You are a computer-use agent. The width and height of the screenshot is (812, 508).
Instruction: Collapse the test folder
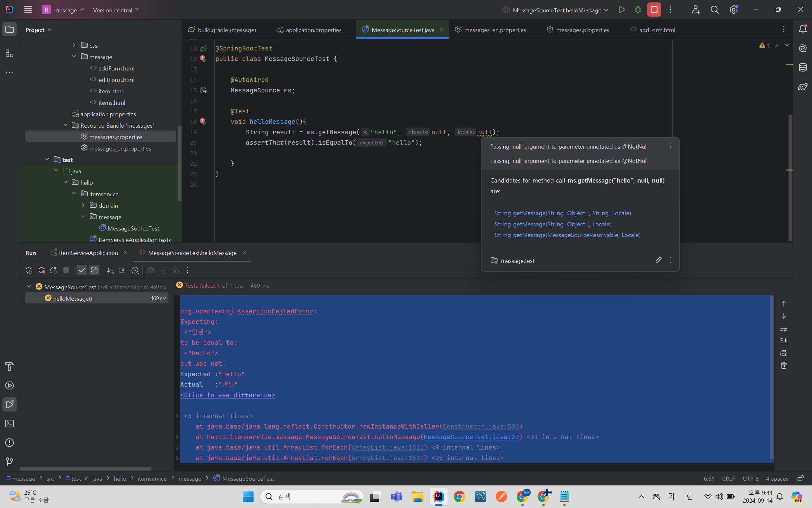click(47, 159)
